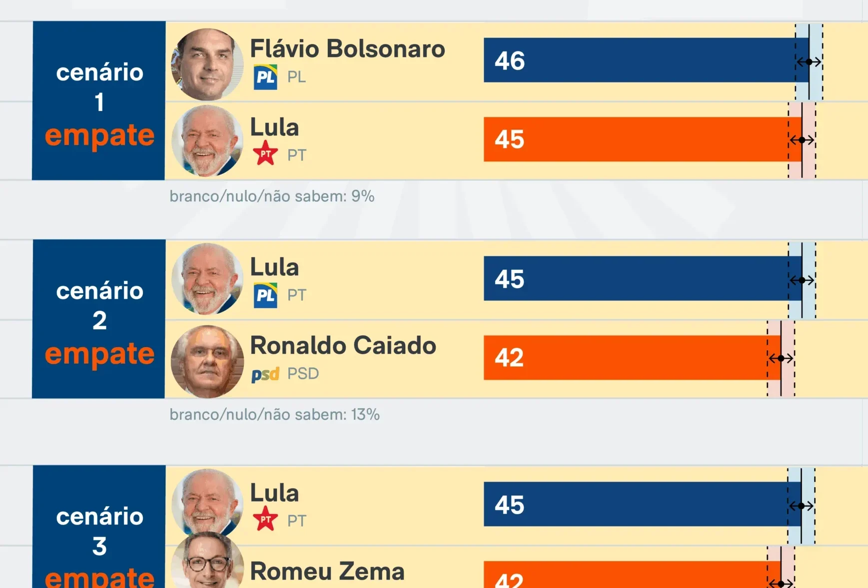Click Ronaldo Caiado's orange 42 bar
Image resolution: width=868 pixels, height=588 pixels.
pyautogui.click(x=631, y=358)
